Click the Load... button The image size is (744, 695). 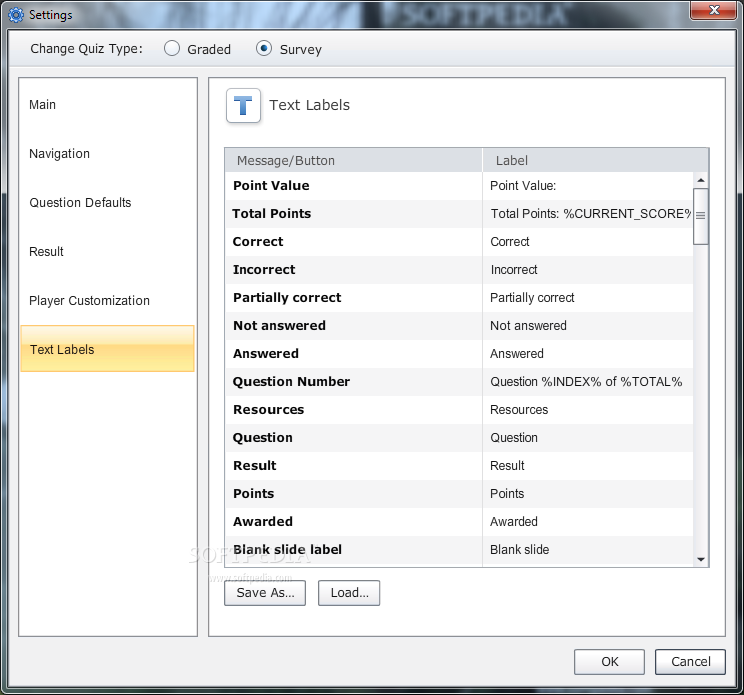349,593
